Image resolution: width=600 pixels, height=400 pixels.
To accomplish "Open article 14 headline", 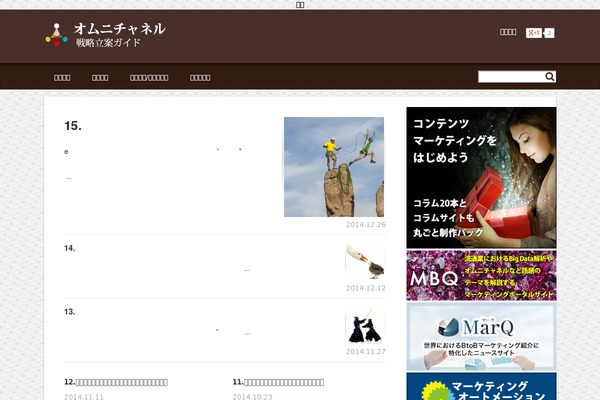I will click(x=70, y=248).
